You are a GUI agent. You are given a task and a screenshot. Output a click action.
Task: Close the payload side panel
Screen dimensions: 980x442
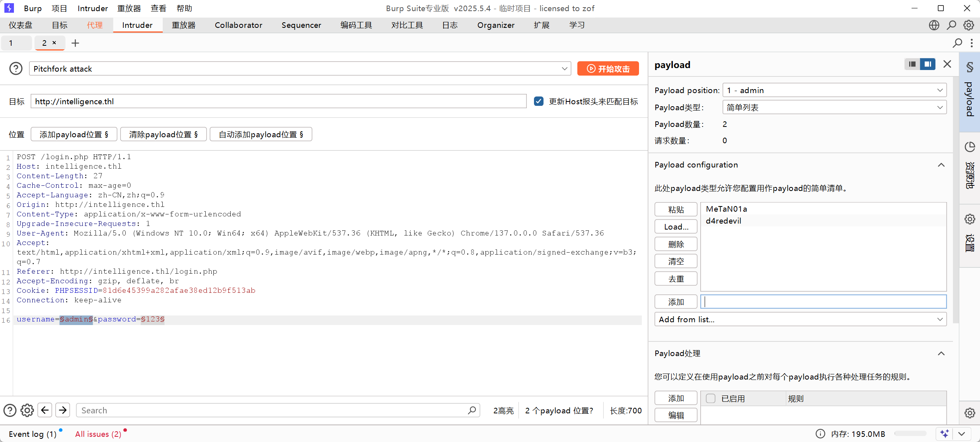[x=947, y=64]
